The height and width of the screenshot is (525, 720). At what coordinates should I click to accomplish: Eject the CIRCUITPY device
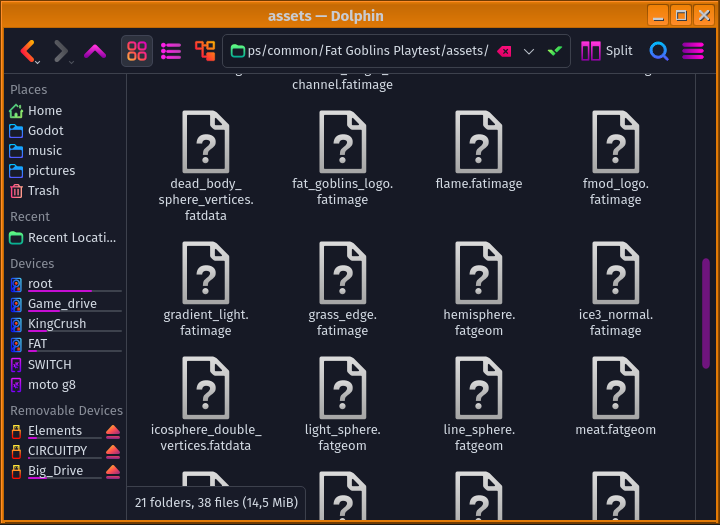pyautogui.click(x=113, y=451)
